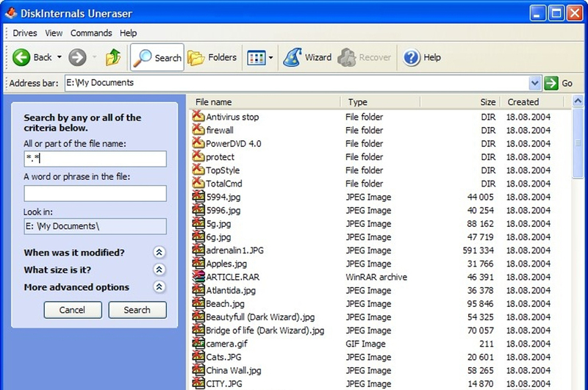Sort by File name column header
This screenshot has height=390, width=588.
265,102
